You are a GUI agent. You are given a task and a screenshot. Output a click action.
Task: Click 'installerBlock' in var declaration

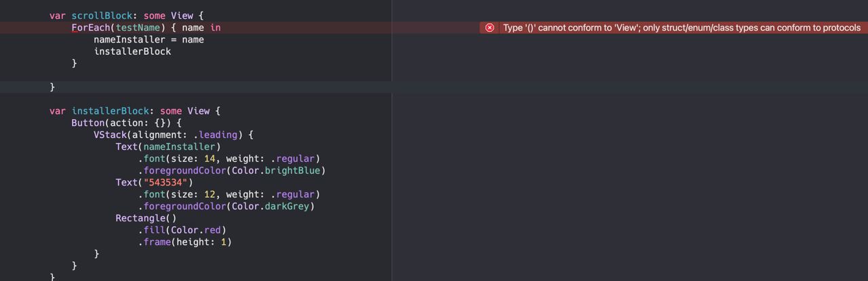click(x=110, y=111)
